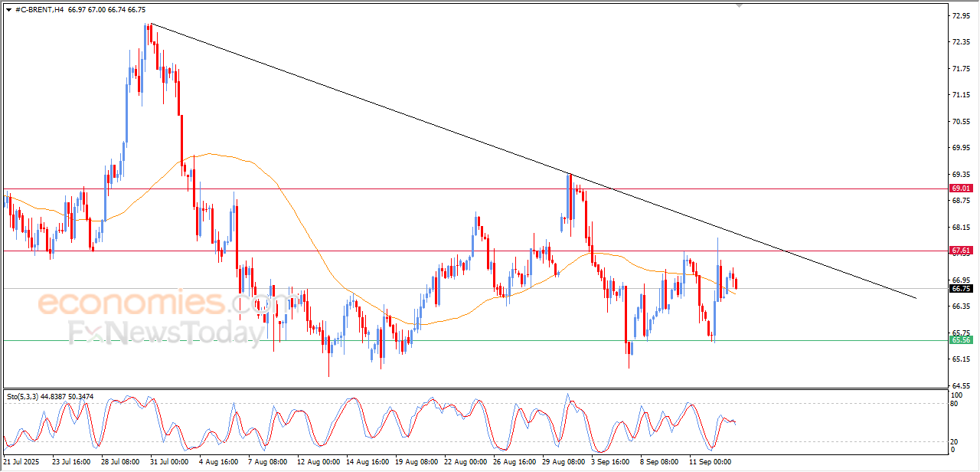980x472 pixels.
Task: Click the 72.95 price axis label
Action: pos(962,15)
